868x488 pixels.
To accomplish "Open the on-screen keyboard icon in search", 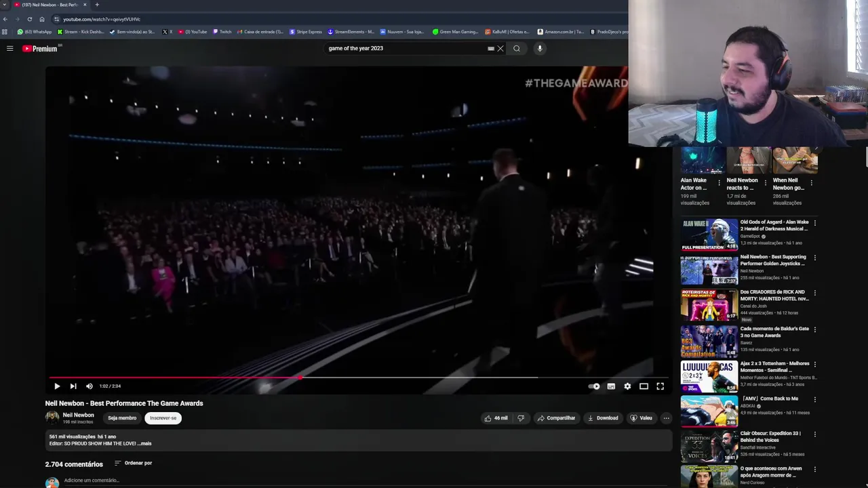I will point(491,48).
